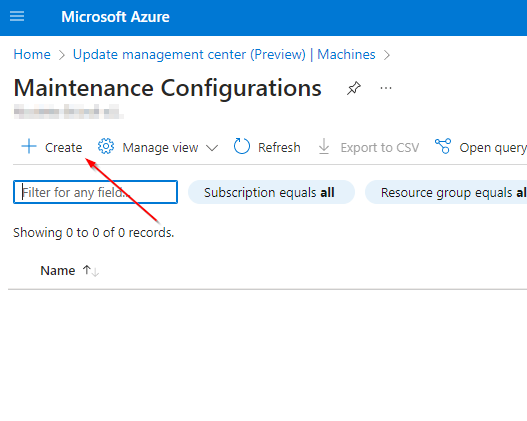Click the plus icon next to Create
The width and height of the screenshot is (527, 421).
(x=29, y=146)
